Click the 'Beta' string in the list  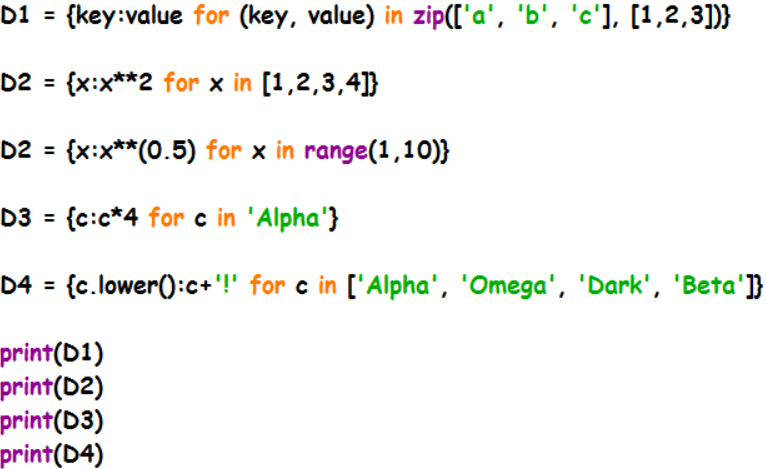pyautogui.click(x=709, y=285)
